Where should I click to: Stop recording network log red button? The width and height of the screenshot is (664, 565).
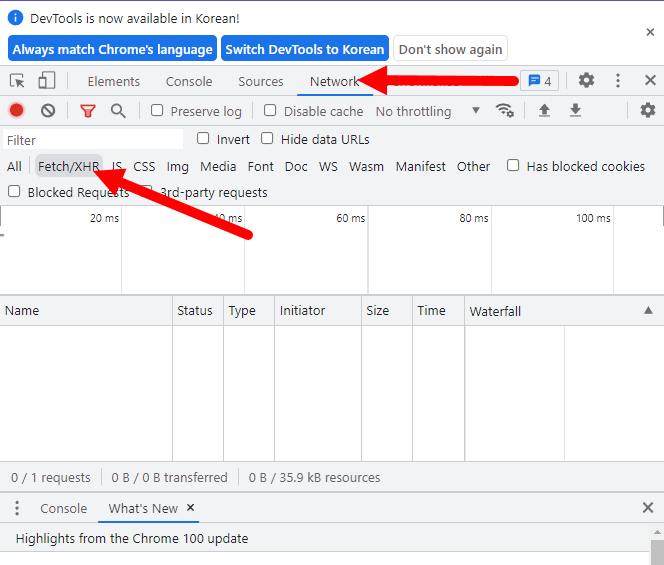click(17, 111)
